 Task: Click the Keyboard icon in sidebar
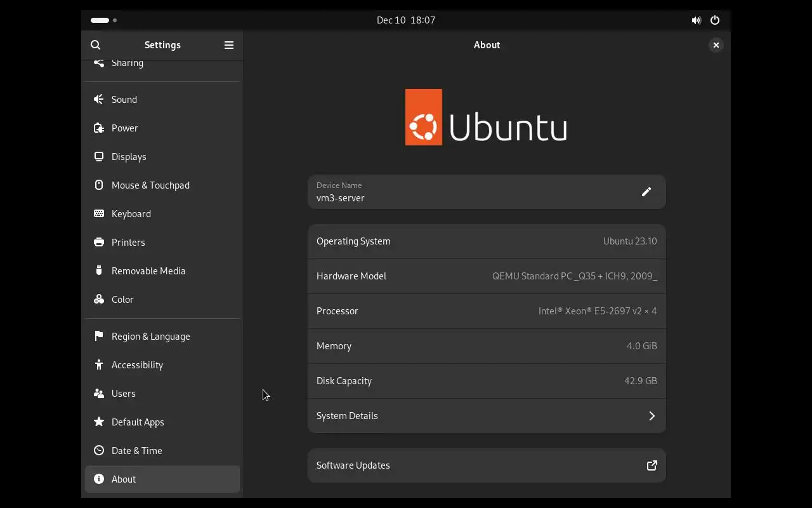[98, 213]
